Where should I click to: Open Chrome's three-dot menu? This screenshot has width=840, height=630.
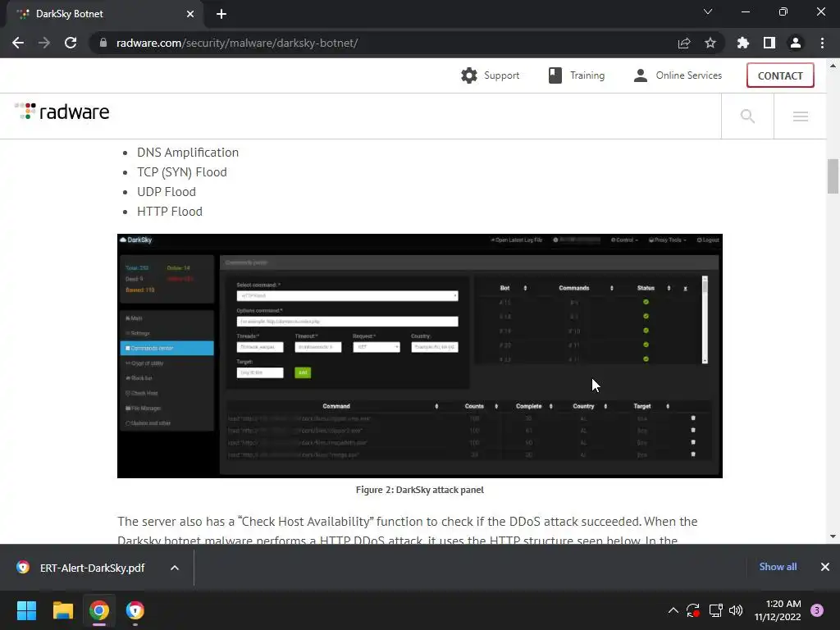pos(822,43)
